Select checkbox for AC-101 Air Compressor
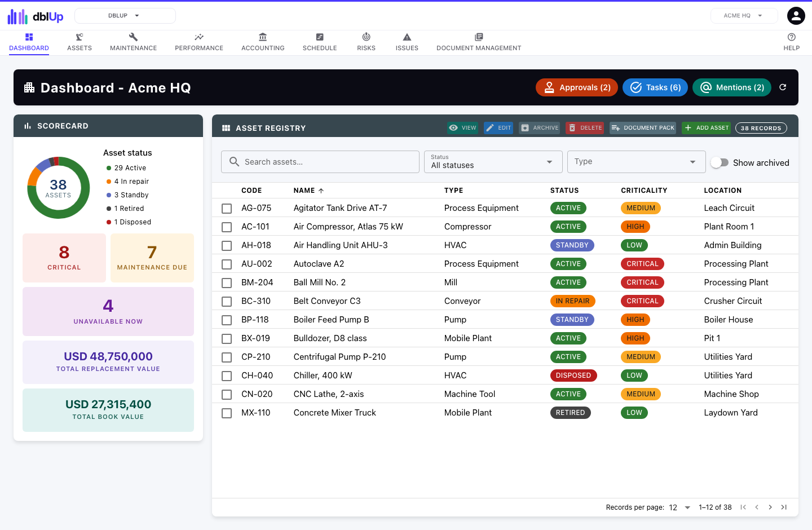This screenshot has height=530, width=812. click(x=227, y=227)
